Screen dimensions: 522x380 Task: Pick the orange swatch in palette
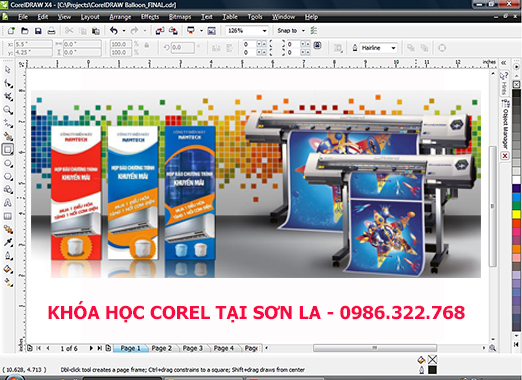tap(516, 249)
